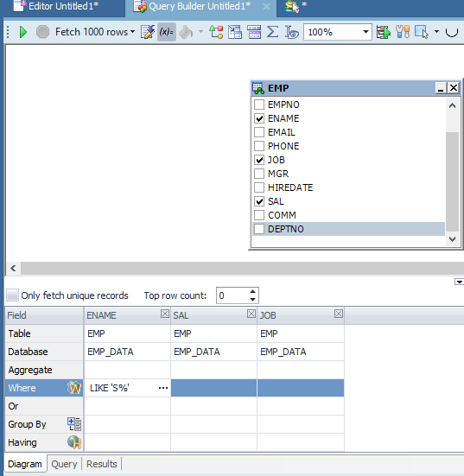Click the Where condition W icon
This screenshot has width=464, height=476.
point(74,388)
